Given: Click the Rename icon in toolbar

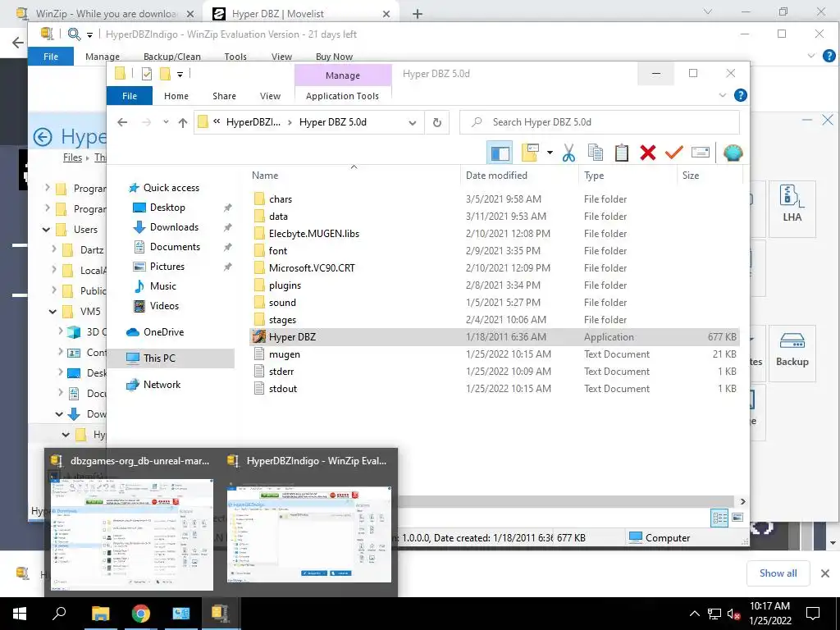Looking at the screenshot, I should point(701,153).
